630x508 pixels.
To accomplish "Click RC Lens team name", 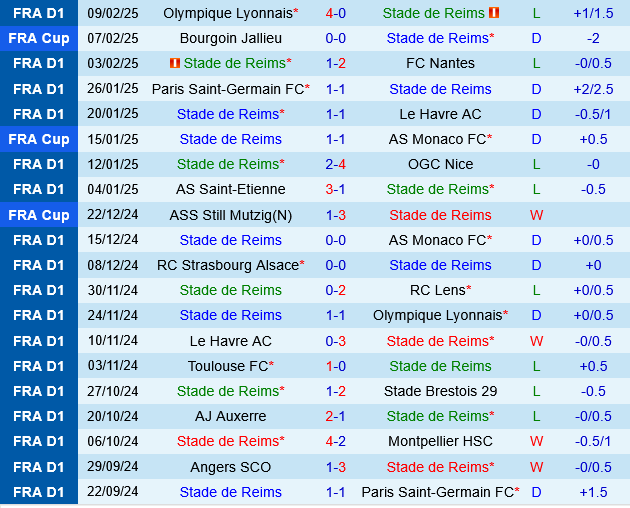I will [437, 290].
